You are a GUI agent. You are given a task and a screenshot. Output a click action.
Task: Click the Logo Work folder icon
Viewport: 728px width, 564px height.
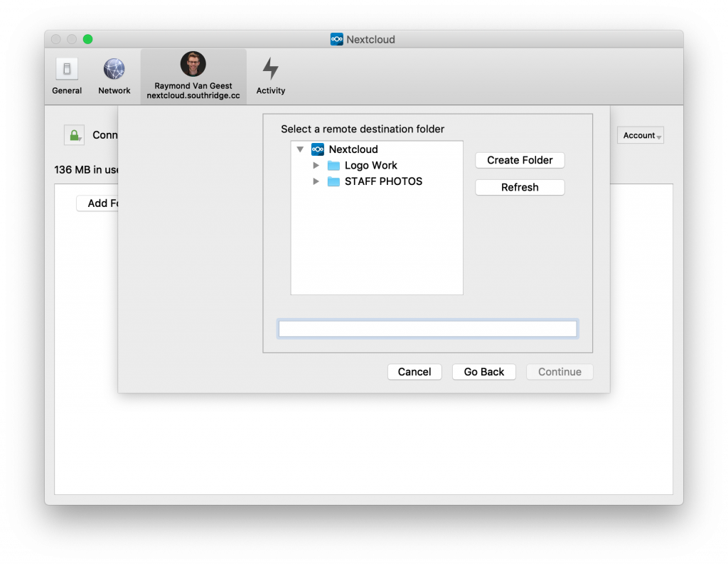333,166
